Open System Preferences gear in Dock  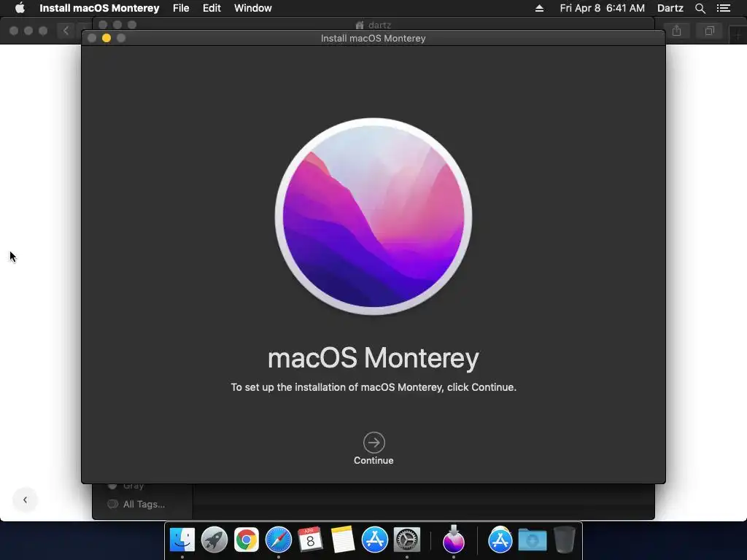click(407, 540)
